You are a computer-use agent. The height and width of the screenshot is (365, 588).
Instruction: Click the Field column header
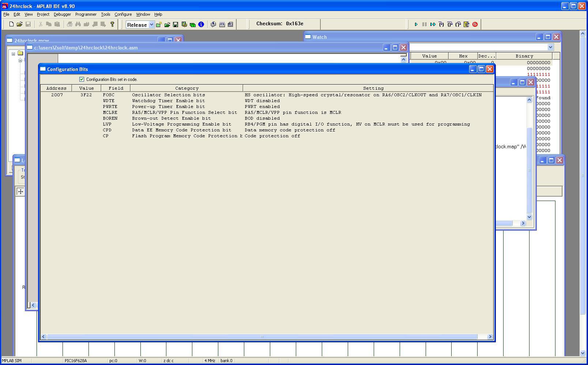[116, 88]
